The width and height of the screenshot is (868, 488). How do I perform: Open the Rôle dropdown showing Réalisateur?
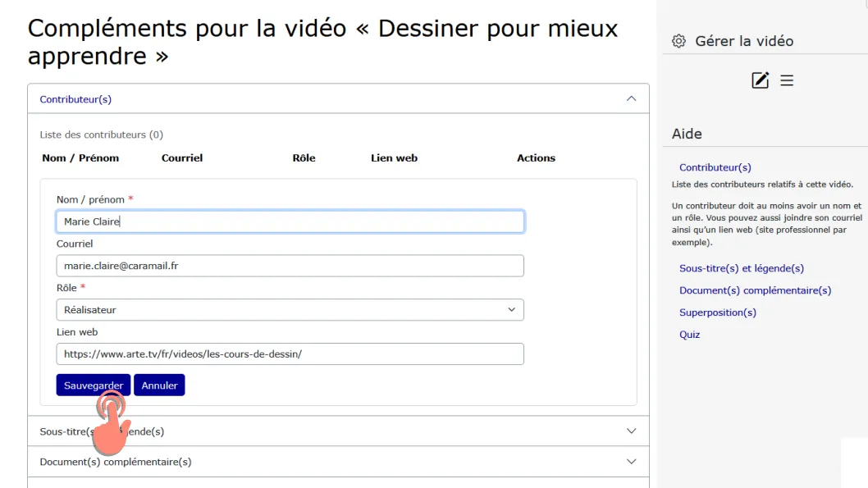pyautogui.click(x=290, y=310)
